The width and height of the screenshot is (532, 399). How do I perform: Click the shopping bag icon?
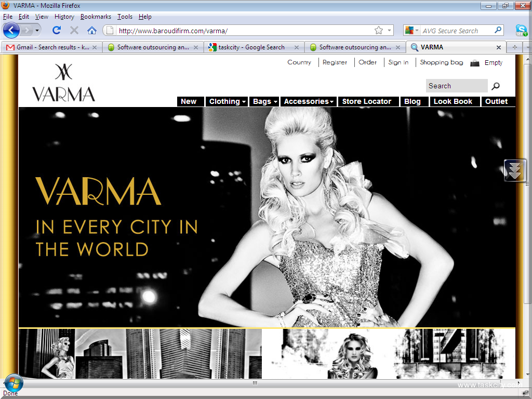pos(474,63)
